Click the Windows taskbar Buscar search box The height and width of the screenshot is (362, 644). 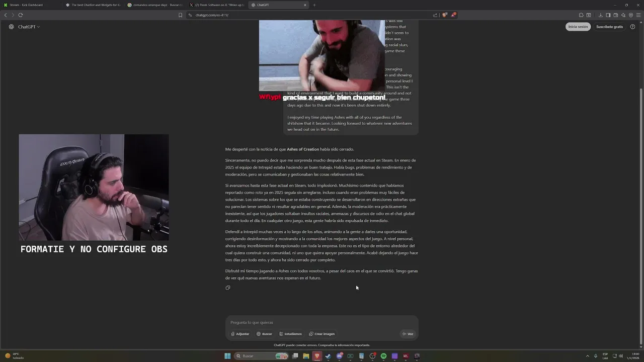click(262, 356)
